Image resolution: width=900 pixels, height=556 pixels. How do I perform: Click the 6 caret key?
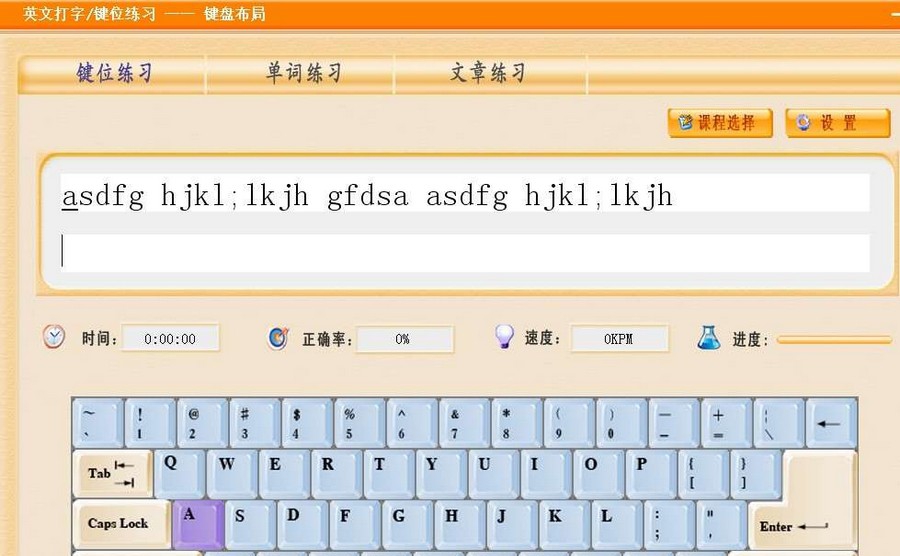click(412, 423)
